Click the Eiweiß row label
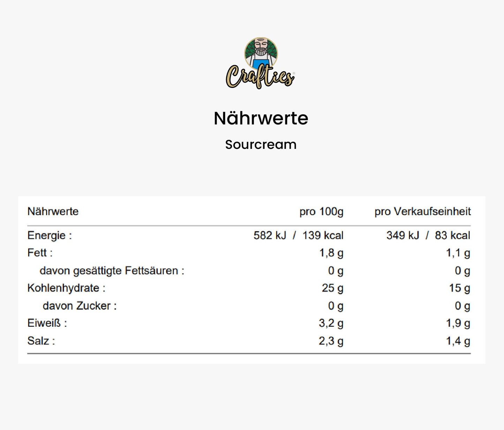The height and width of the screenshot is (430, 504). click(x=47, y=323)
